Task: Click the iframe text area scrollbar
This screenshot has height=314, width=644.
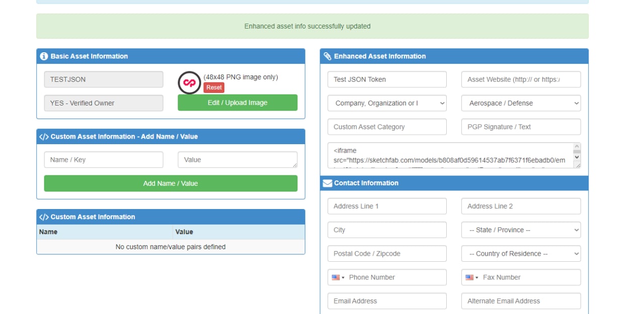Action: tap(577, 152)
